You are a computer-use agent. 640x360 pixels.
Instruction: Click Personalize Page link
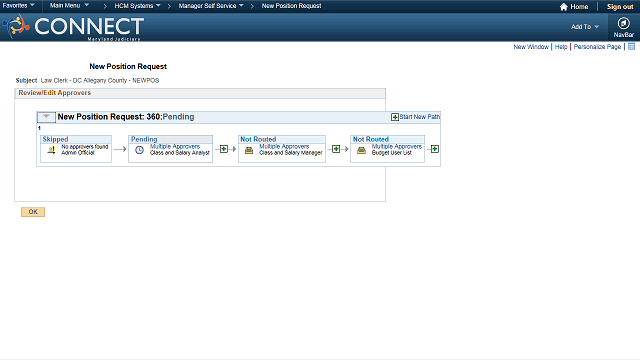597,47
